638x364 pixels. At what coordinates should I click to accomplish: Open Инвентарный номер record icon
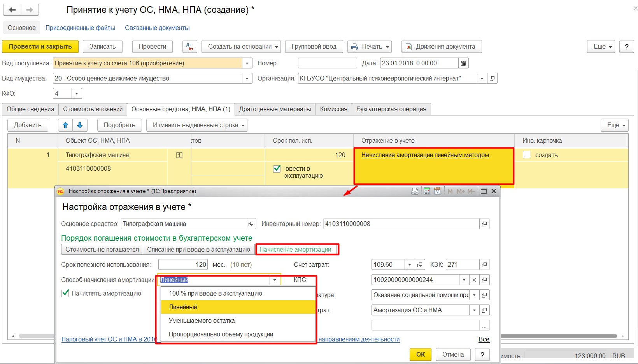click(484, 224)
